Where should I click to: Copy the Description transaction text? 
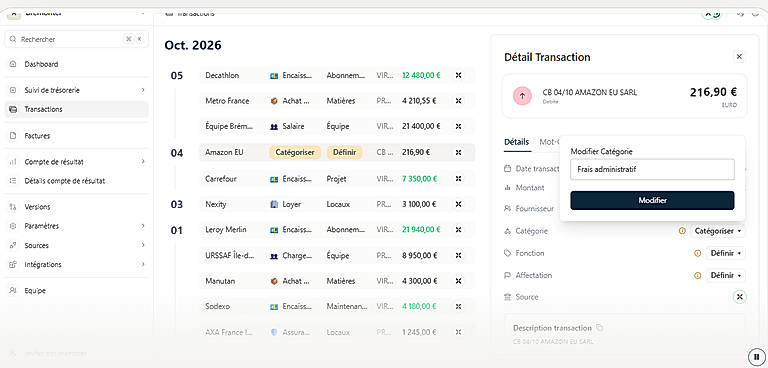600,328
